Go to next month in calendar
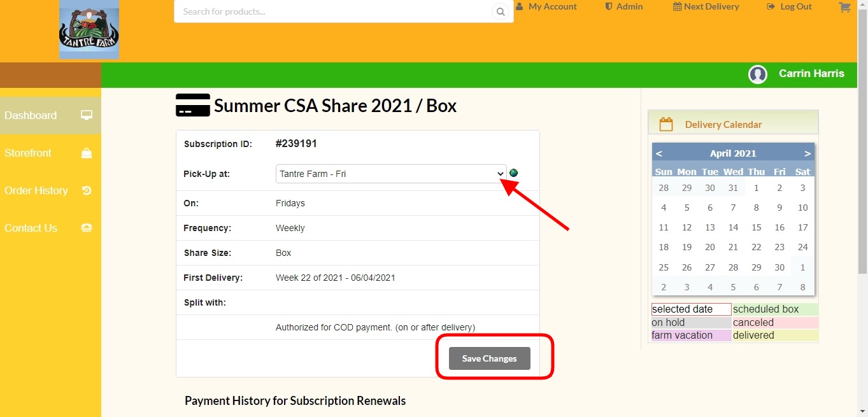Viewport: 868px width, 417px height. [808, 153]
